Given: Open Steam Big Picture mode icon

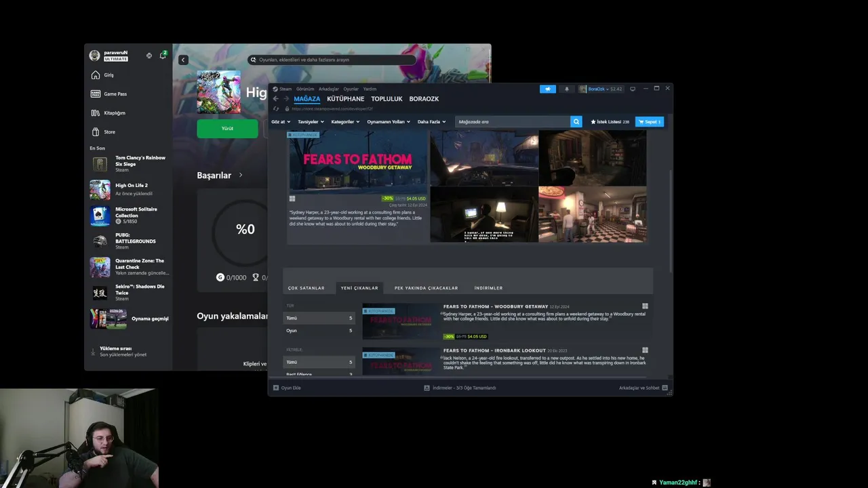Looking at the screenshot, I should pyautogui.click(x=633, y=89).
